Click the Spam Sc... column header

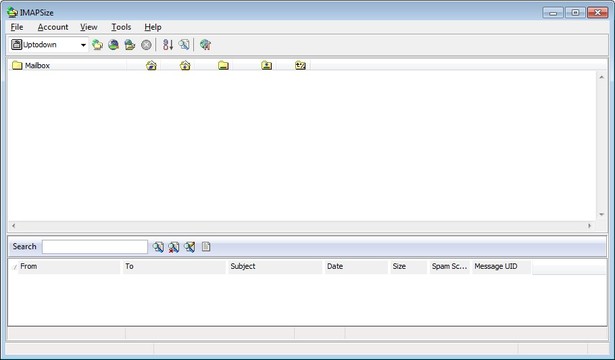pos(449,267)
